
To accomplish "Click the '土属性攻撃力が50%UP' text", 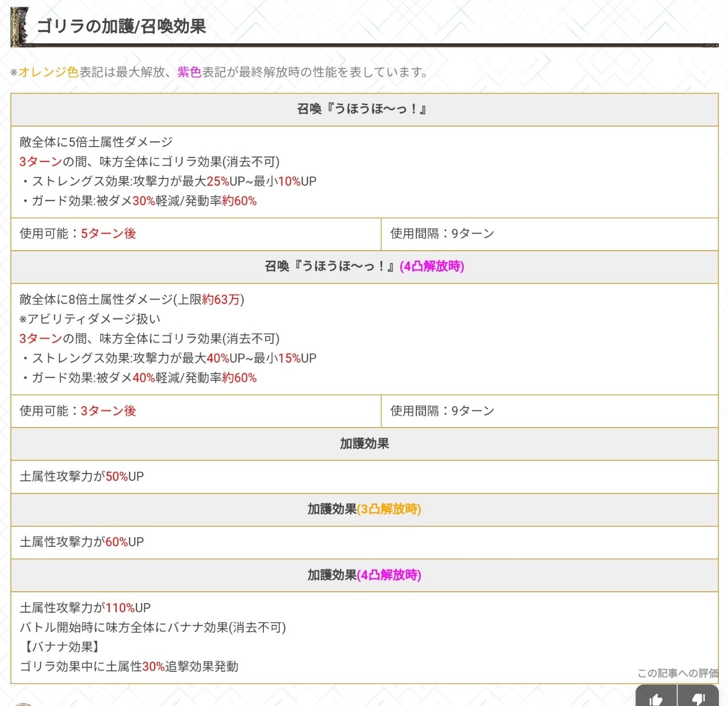I will 82,476.
